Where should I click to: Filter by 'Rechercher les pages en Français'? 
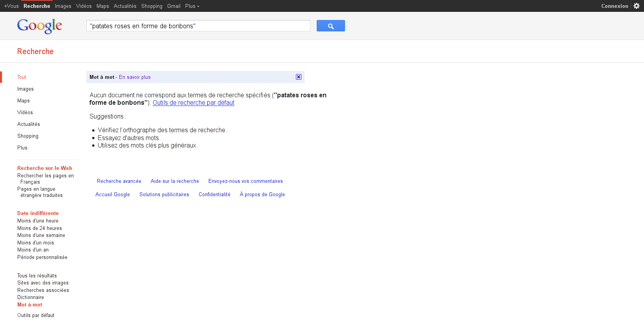click(x=46, y=179)
